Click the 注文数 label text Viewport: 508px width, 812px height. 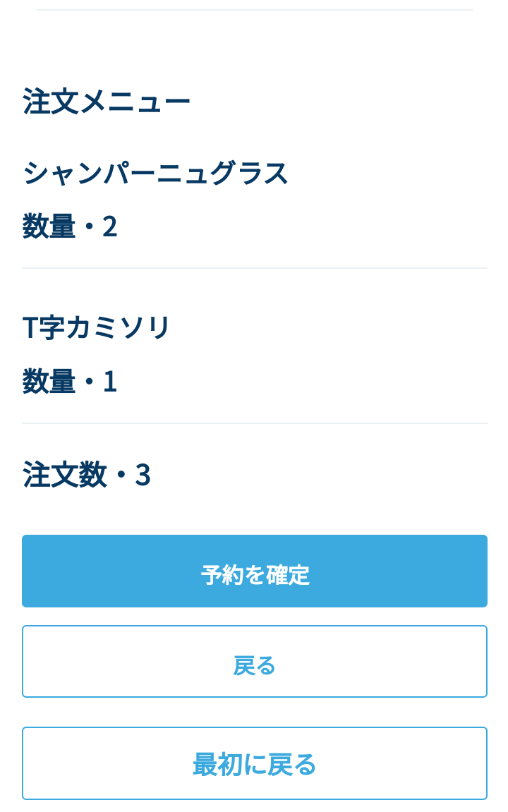pos(65,475)
